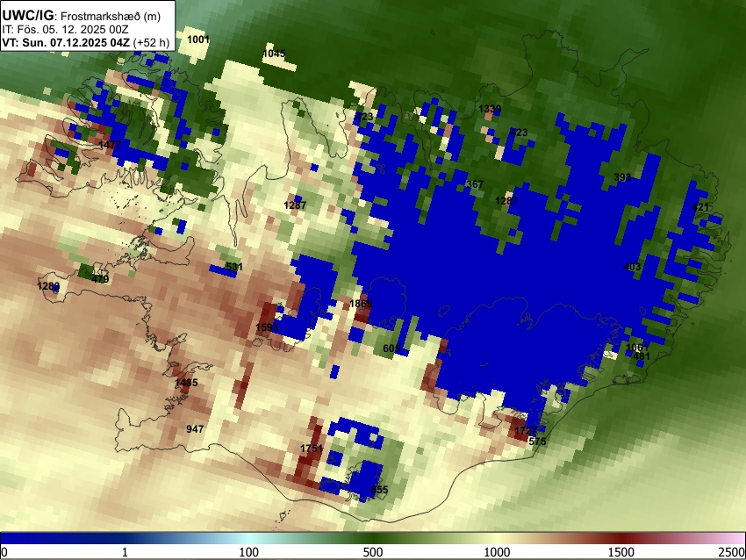Pick the station value 367
746x560 pixels.
475,184
